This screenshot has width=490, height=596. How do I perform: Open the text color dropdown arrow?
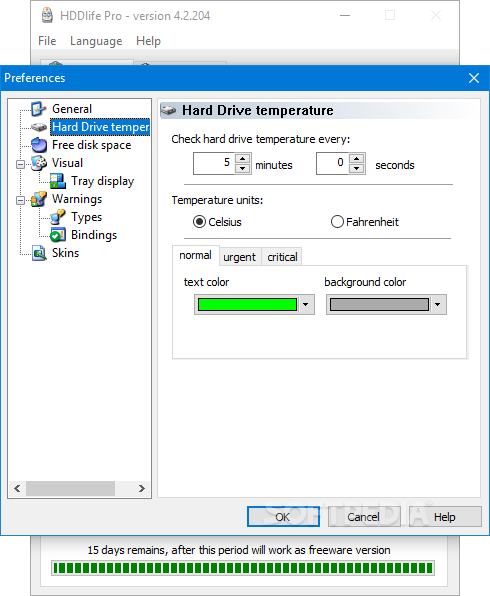pos(306,304)
